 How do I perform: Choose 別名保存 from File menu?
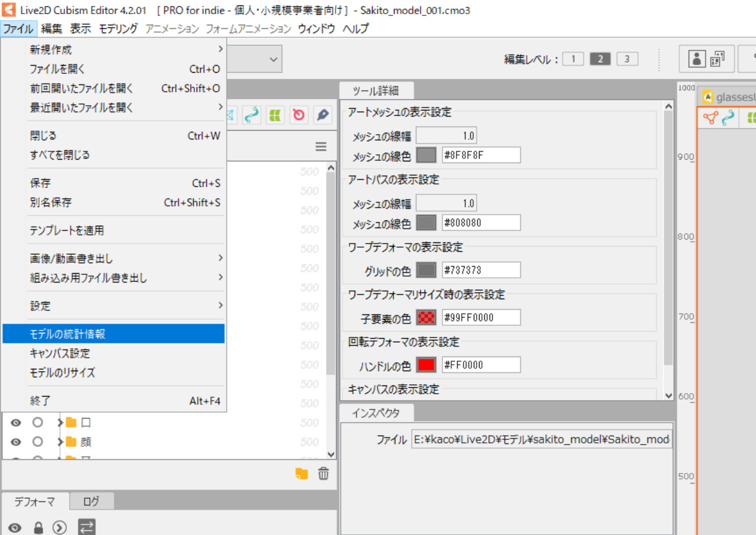(x=113, y=203)
